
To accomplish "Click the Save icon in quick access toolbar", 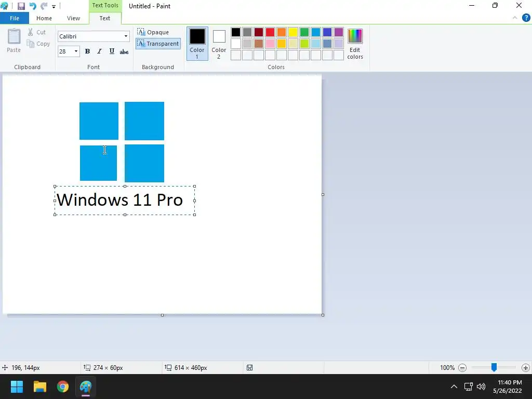I will click(21, 6).
